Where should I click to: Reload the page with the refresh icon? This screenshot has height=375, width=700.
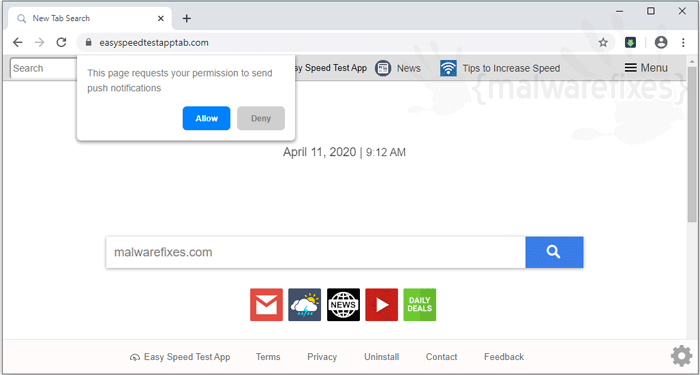(61, 42)
